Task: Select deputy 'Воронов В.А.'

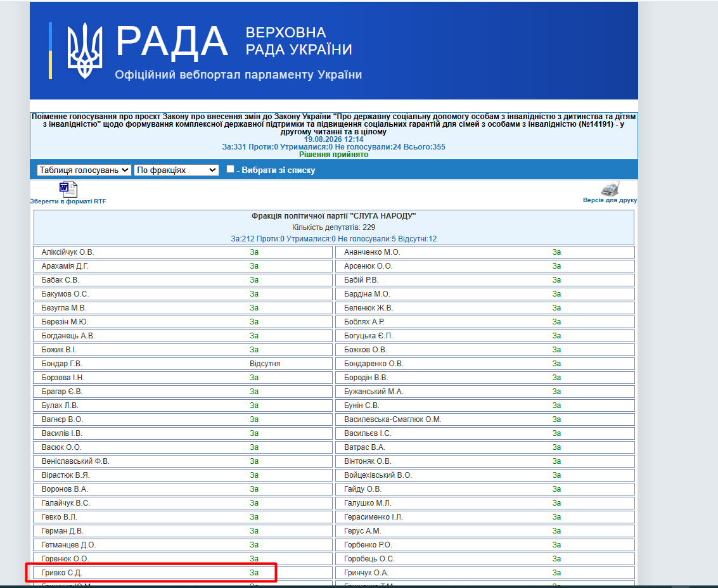Action: (x=65, y=489)
